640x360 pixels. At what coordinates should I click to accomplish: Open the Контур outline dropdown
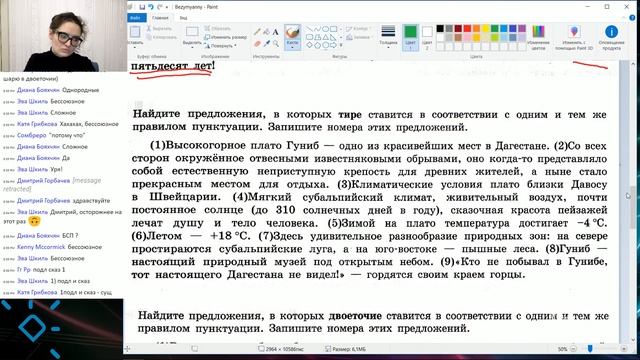point(358,29)
